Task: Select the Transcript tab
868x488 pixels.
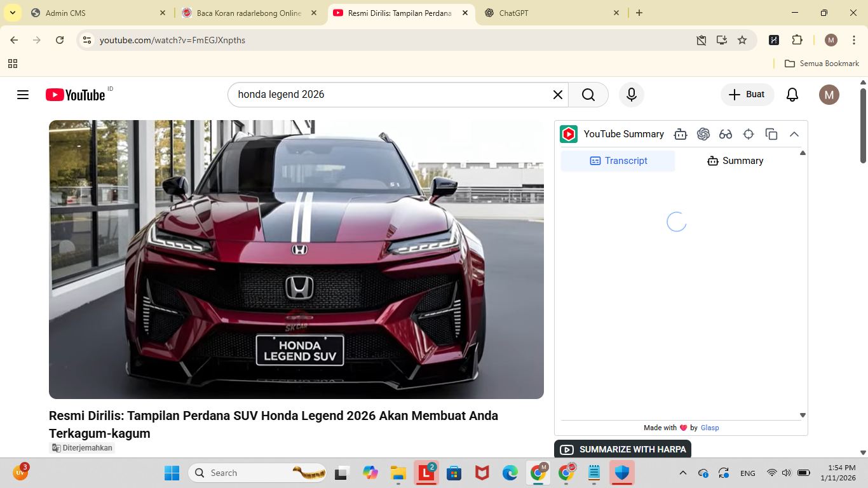Action: (618, 160)
